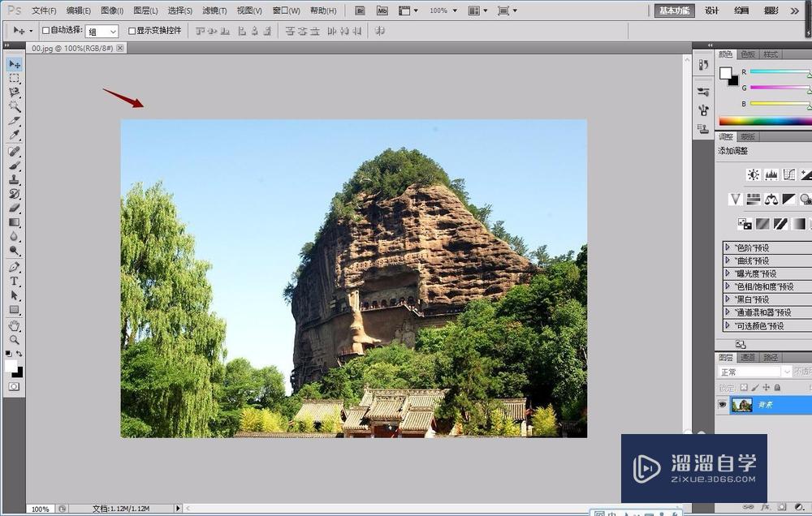Open the 图像(I) menu
This screenshot has width=812, height=516.
coord(112,11)
